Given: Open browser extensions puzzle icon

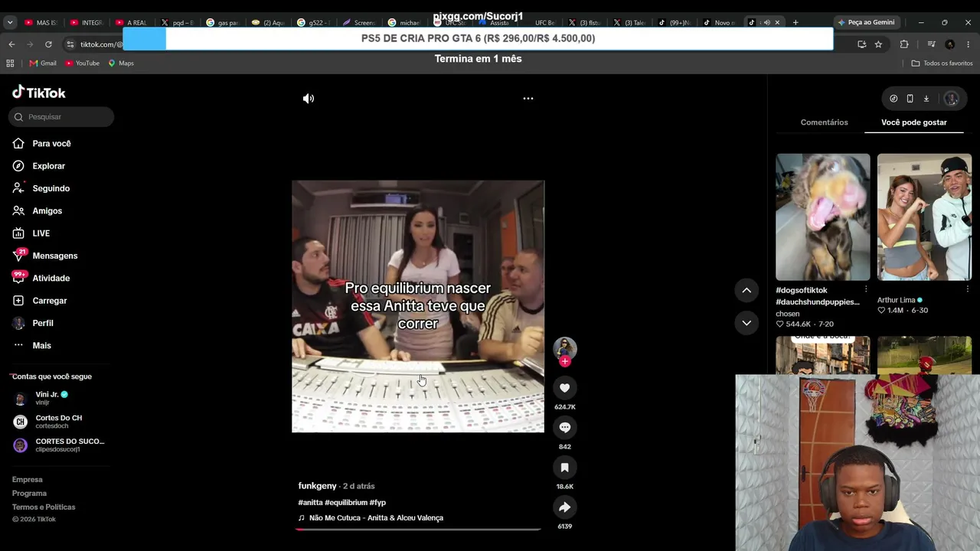Looking at the screenshot, I should click(904, 44).
